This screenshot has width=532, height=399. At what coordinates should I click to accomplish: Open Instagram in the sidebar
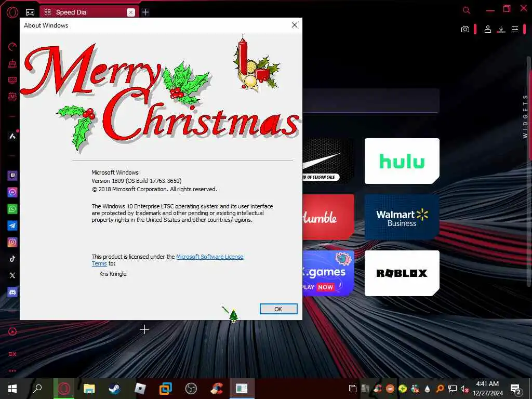point(12,242)
